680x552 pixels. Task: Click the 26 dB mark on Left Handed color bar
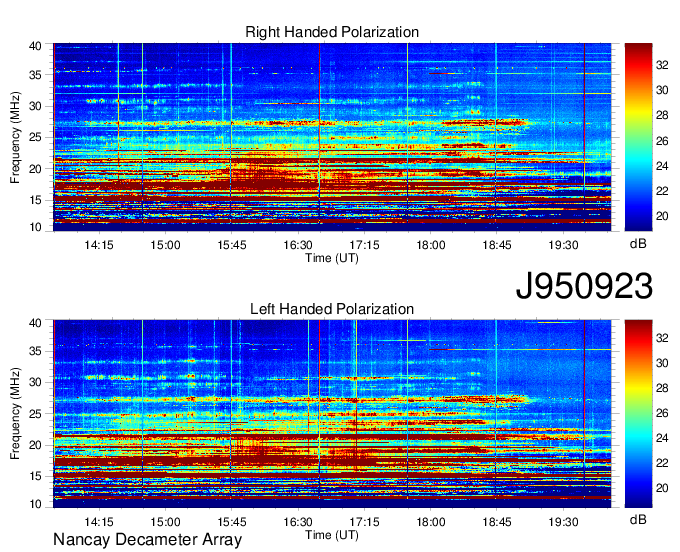point(662,413)
